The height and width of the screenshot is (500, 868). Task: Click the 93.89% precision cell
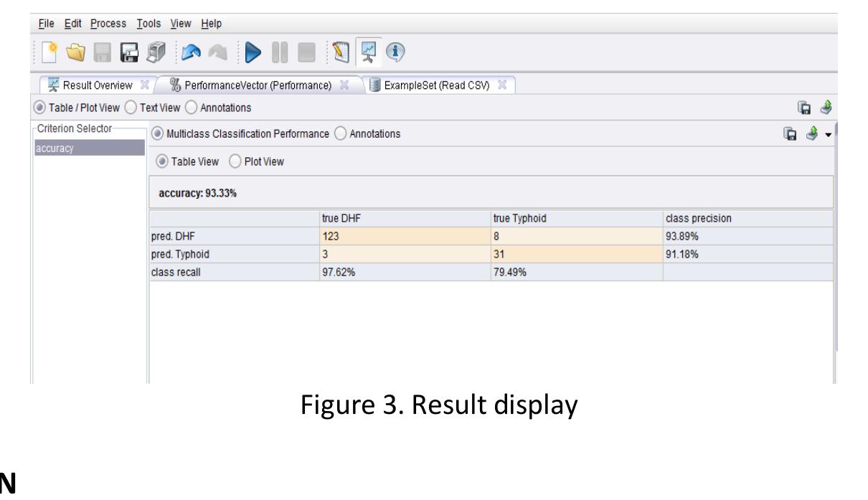point(748,236)
